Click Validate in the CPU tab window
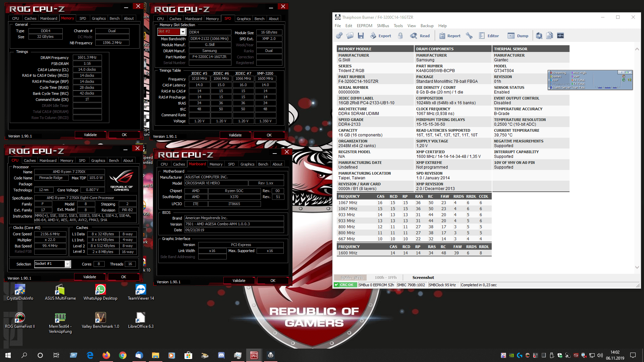644x362 pixels. coord(90,277)
